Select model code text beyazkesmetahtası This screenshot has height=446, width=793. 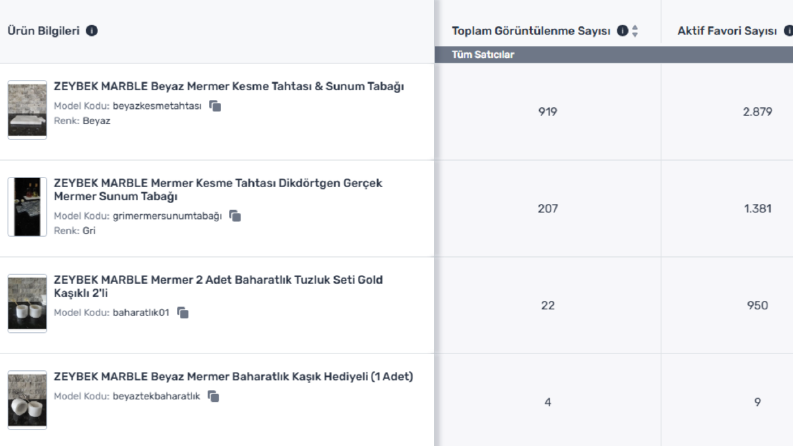[x=157, y=106]
